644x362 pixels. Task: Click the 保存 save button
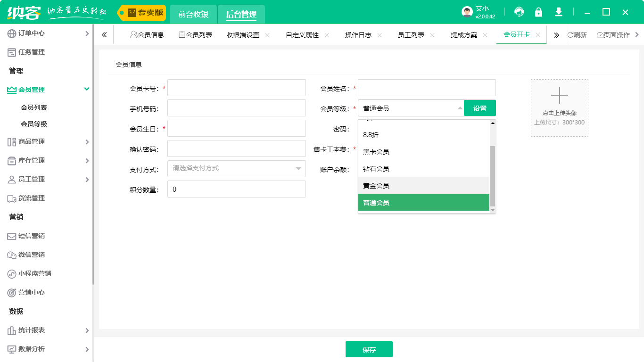click(x=369, y=349)
